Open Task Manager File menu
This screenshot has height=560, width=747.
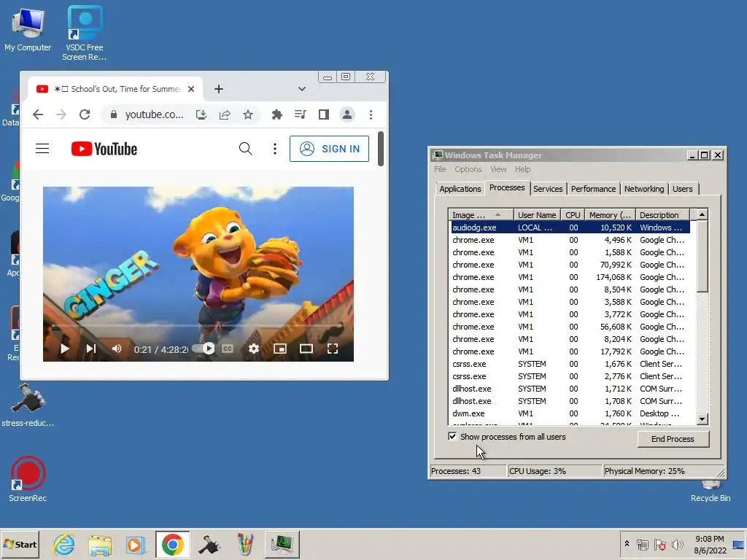tap(440, 169)
